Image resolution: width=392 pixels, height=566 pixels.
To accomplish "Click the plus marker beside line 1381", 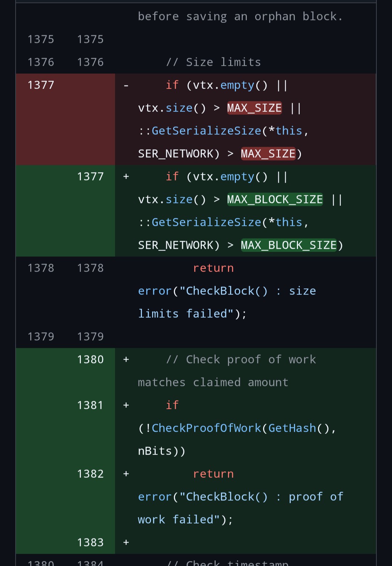I will 126,405.
